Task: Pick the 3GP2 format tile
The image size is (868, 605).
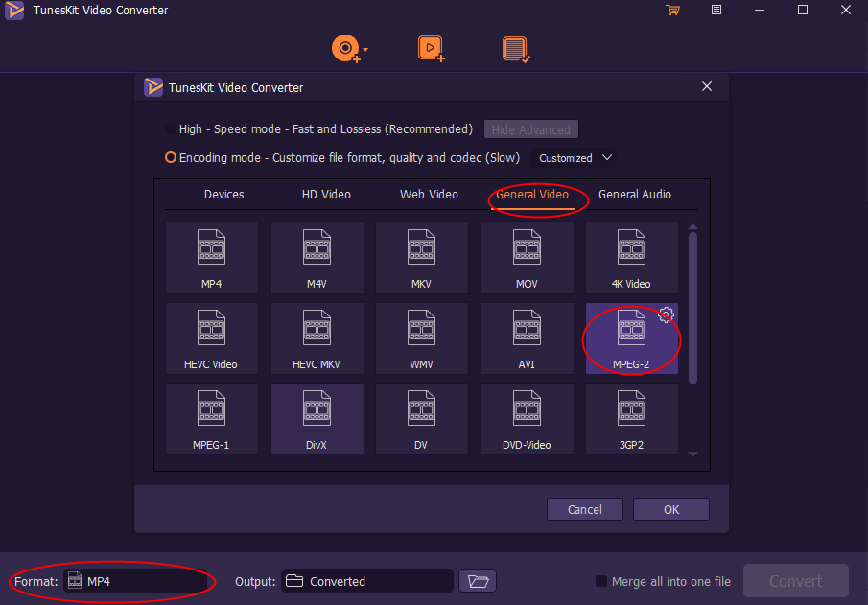Action: point(632,419)
